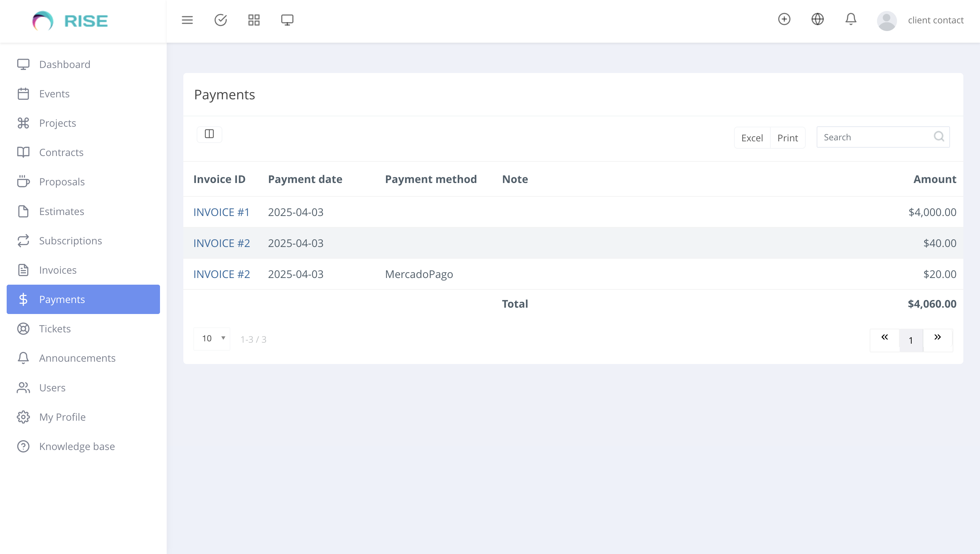Open the Knowledge base section
The image size is (980, 554).
pyautogui.click(x=77, y=446)
